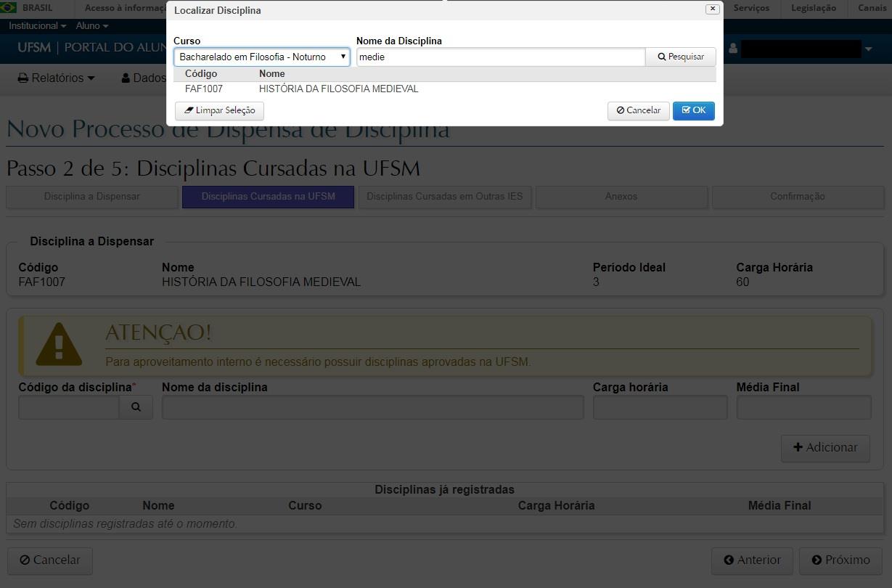Click the Brazil flag icon
The image size is (892, 588).
pos(9,8)
